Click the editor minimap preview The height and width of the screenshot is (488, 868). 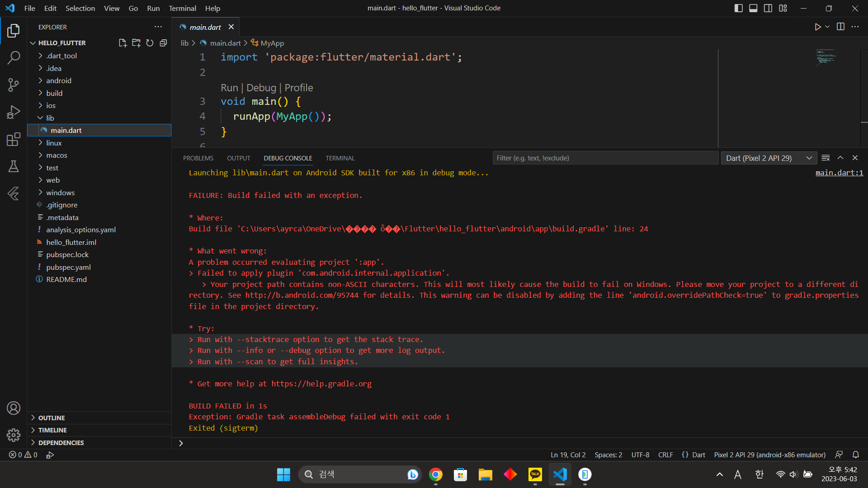(x=826, y=57)
